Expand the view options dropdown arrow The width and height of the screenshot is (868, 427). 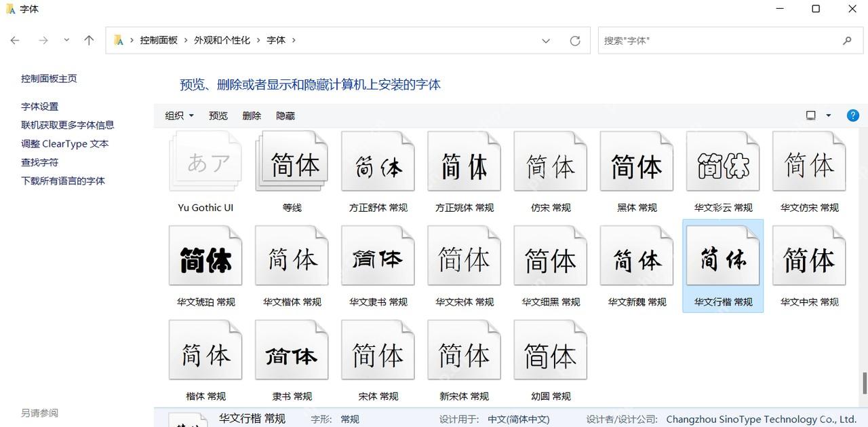[828, 115]
